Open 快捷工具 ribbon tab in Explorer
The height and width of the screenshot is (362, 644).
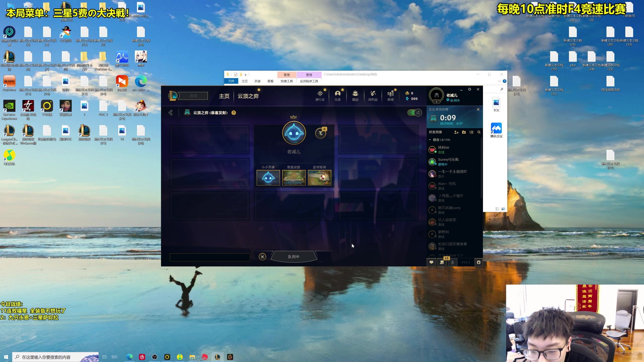287,81
